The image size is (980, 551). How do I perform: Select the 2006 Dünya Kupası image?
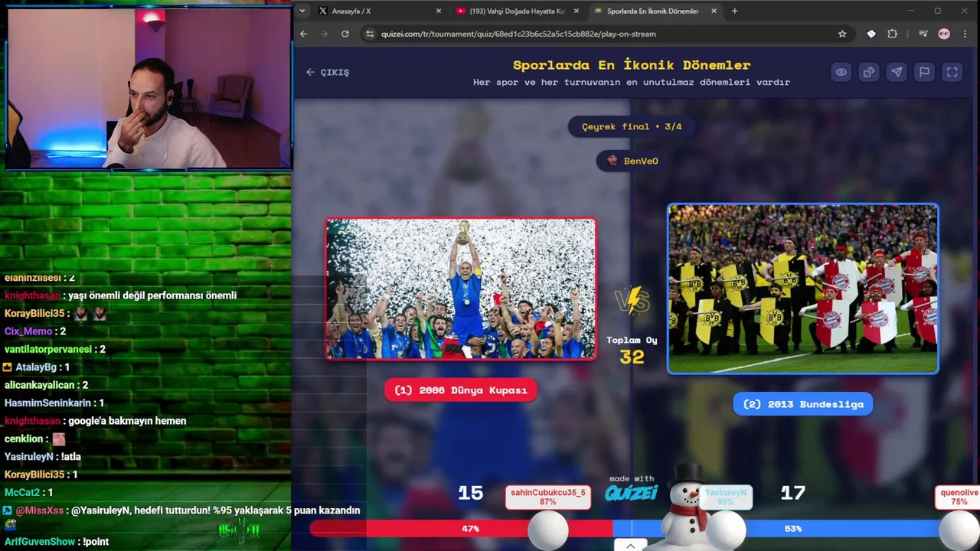460,289
